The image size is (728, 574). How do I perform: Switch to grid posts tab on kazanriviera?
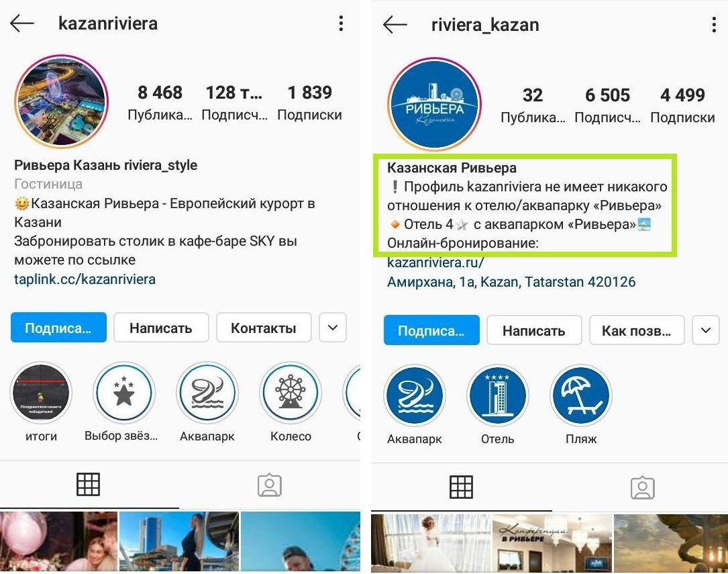88,484
